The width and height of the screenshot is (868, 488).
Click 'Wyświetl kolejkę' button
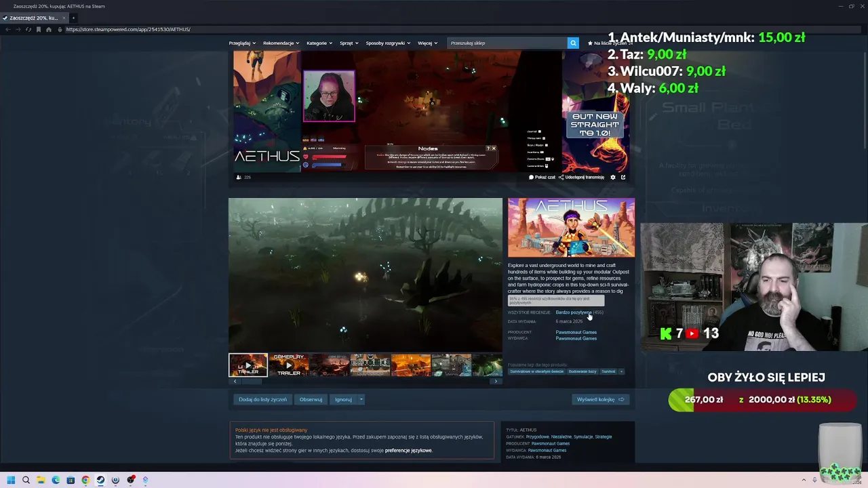pyautogui.click(x=600, y=399)
